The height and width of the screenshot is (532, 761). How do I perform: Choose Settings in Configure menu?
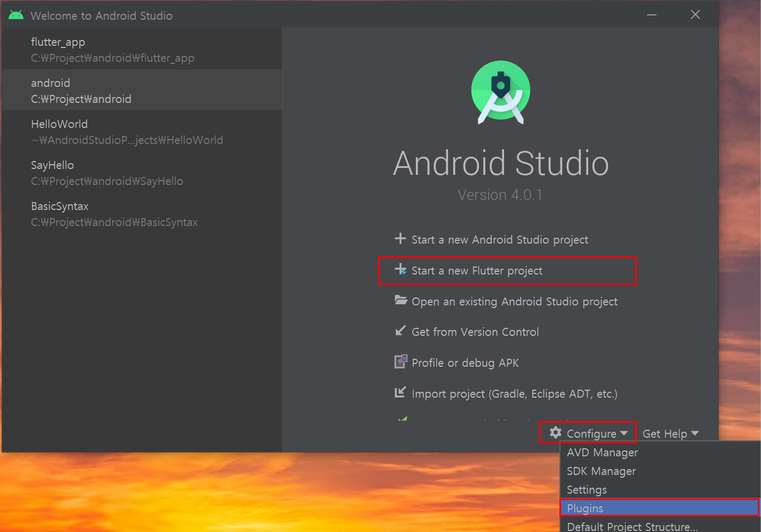(660, 489)
